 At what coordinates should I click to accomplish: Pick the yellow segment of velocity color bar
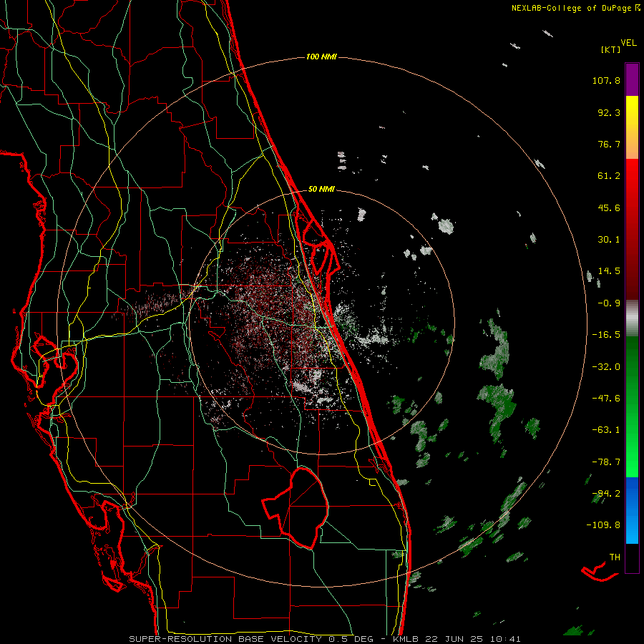pyautogui.click(x=632, y=127)
